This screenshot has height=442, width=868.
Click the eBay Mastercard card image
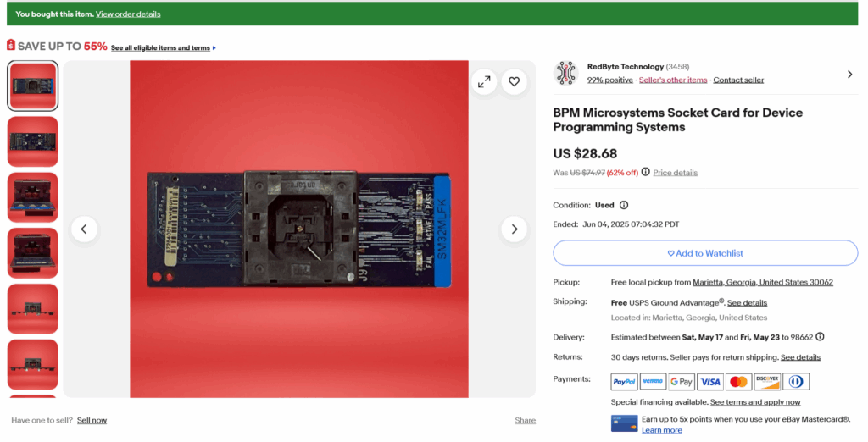[x=624, y=423]
